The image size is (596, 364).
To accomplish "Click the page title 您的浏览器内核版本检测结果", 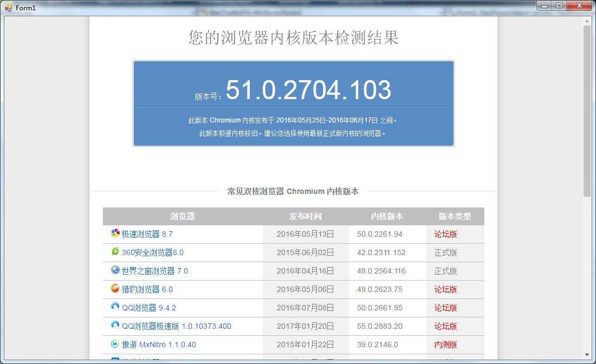I will (x=294, y=37).
